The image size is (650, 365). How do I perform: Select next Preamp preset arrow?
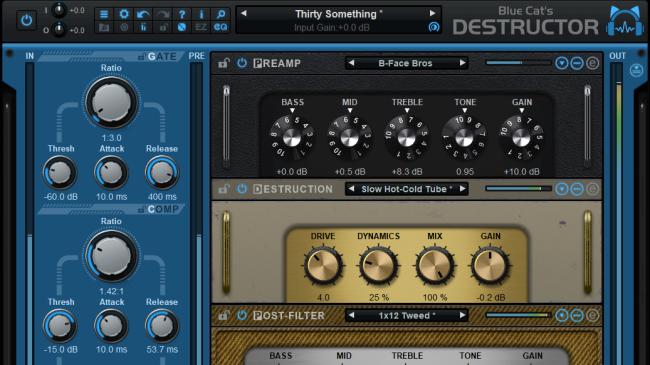(x=462, y=63)
